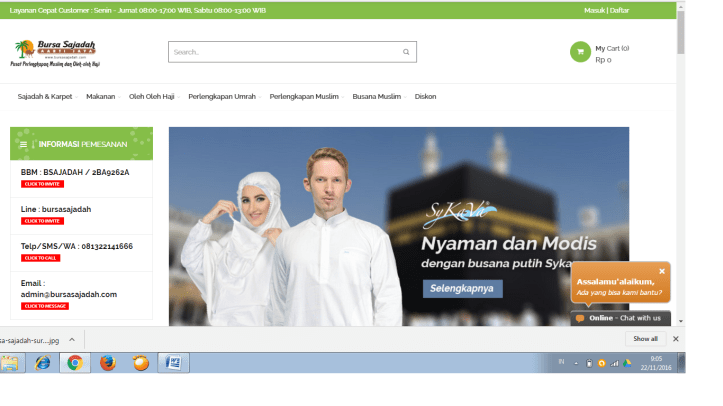The image size is (723, 406).
Task: Close the Assalamu'alaikum chat popup
Action: coord(661,271)
